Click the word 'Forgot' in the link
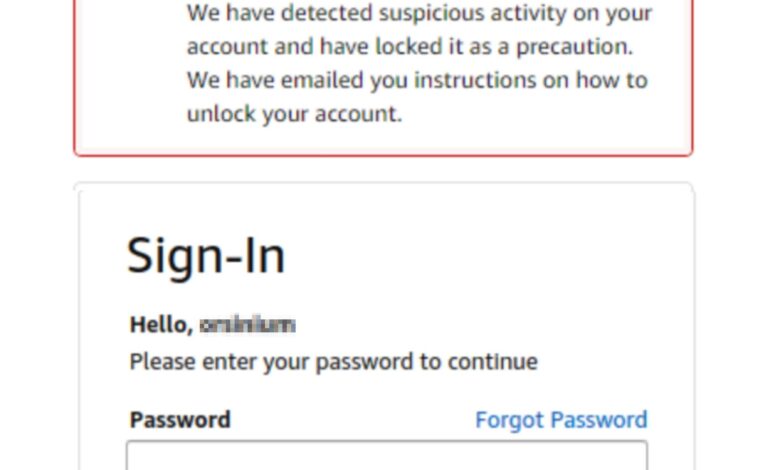The height and width of the screenshot is (470, 780). click(x=506, y=420)
